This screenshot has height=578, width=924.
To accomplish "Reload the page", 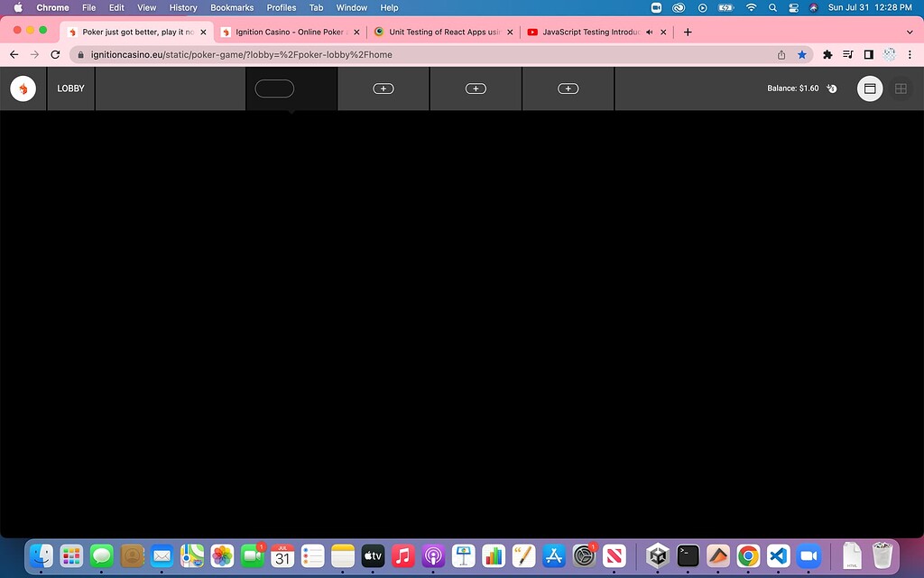I will coord(55,54).
